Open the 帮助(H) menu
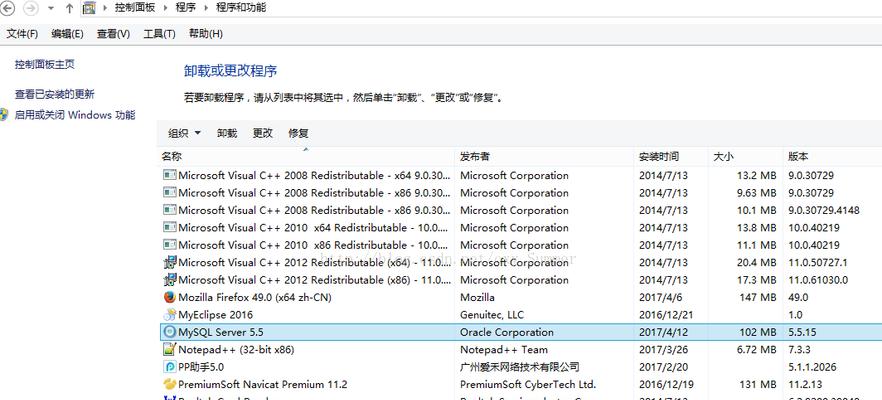Viewport: 882px width, 400px height. [206, 34]
